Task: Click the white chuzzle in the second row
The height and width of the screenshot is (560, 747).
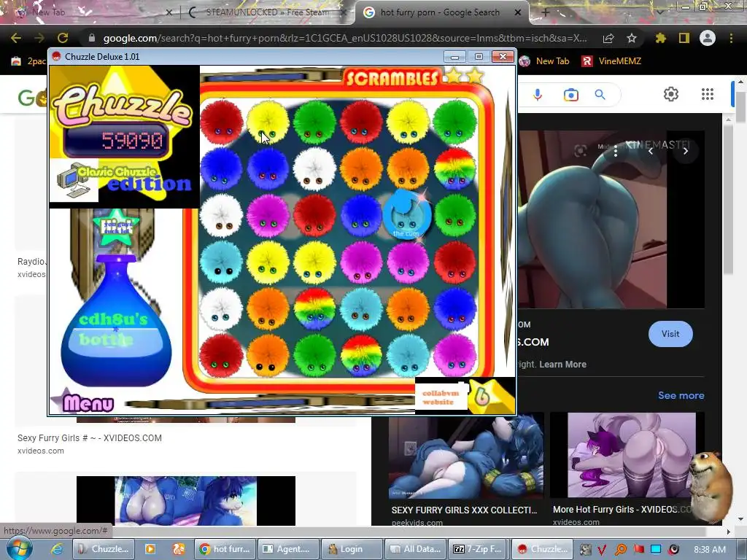Action: pos(314,169)
